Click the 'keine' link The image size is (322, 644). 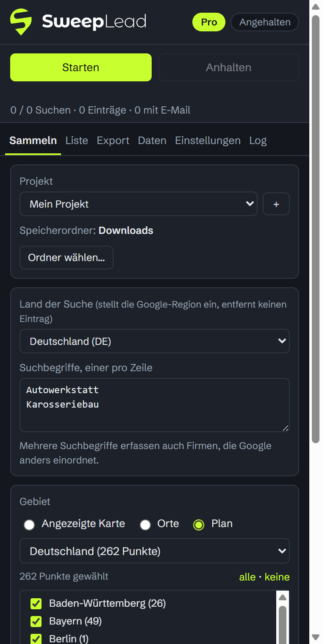[277, 577]
